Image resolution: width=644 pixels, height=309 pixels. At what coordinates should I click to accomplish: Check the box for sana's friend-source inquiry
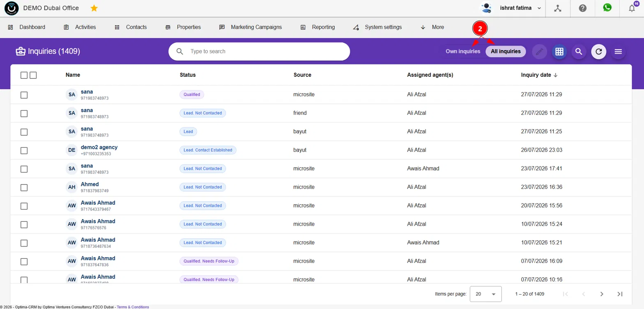point(24,113)
